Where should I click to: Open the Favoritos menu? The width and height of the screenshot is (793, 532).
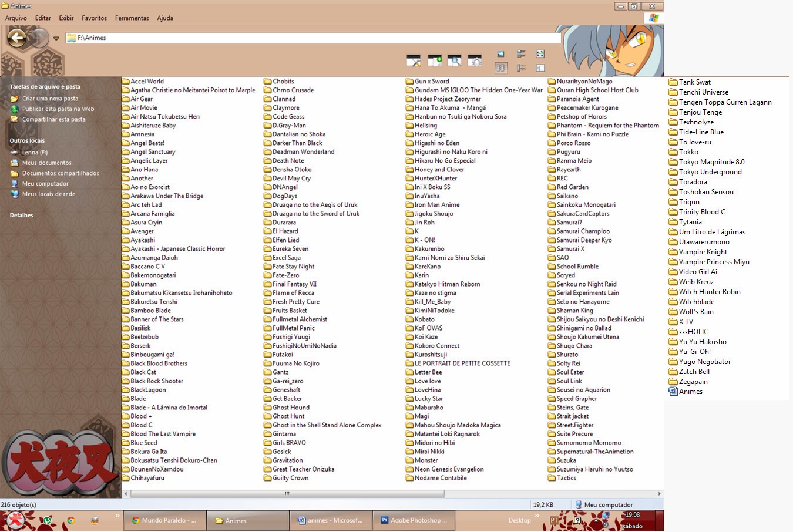[94, 18]
